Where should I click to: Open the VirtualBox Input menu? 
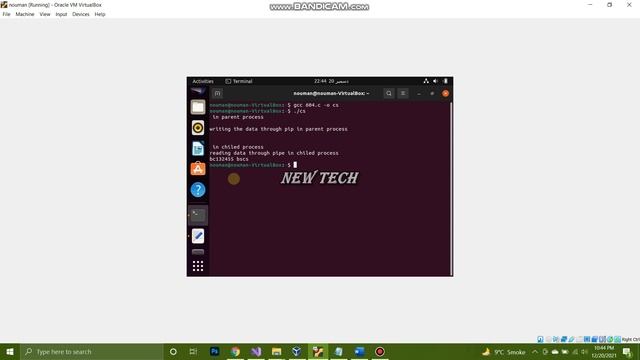pyautogui.click(x=61, y=14)
